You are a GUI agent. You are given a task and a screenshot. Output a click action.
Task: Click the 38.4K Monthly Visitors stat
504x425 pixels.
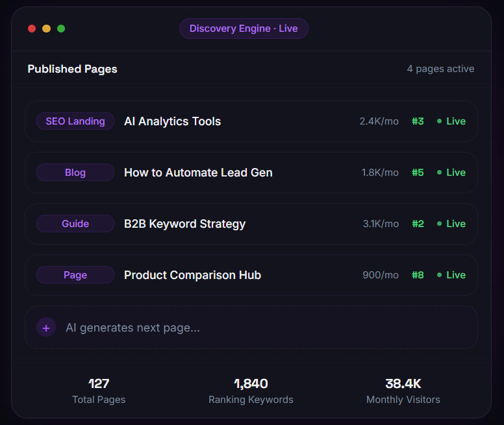pos(403,391)
